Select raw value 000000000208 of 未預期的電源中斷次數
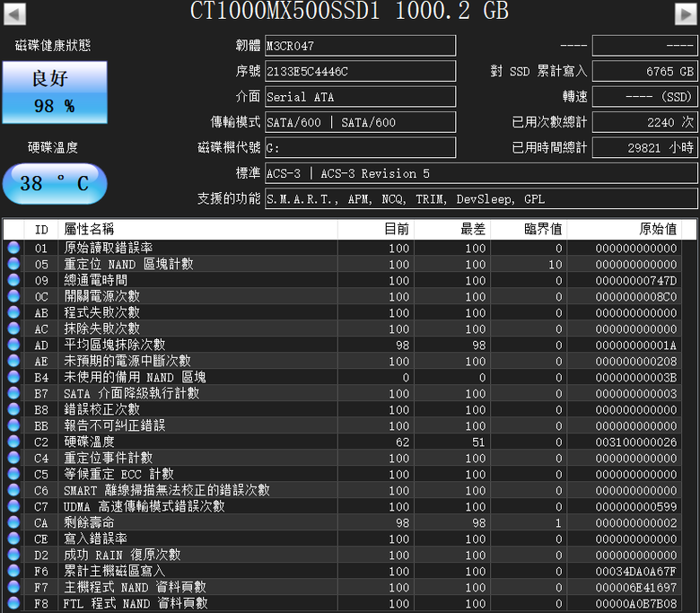This screenshot has width=700, height=613. [636, 361]
